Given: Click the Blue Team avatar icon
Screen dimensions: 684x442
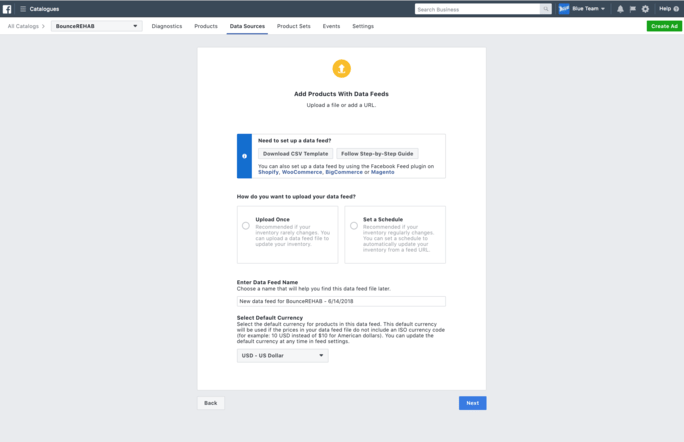Looking at the screenshot, I should (564, 9).
